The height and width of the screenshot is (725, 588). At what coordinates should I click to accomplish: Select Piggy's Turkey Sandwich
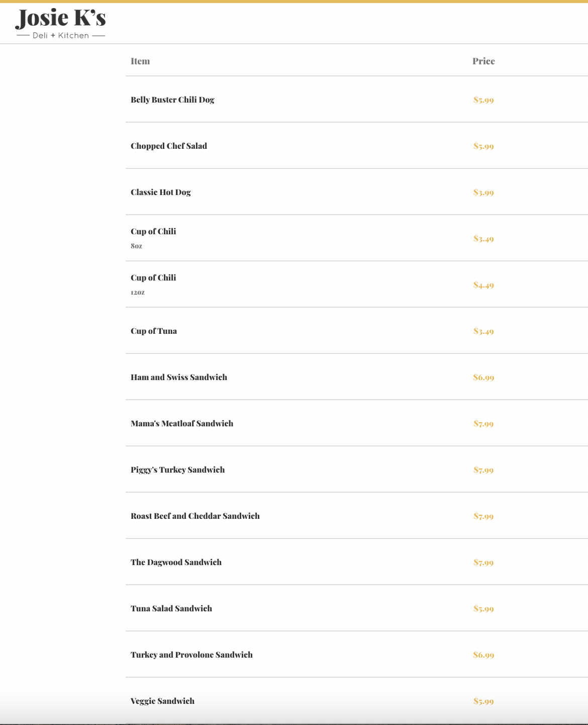pyautogui.click(x=178, y=470)
